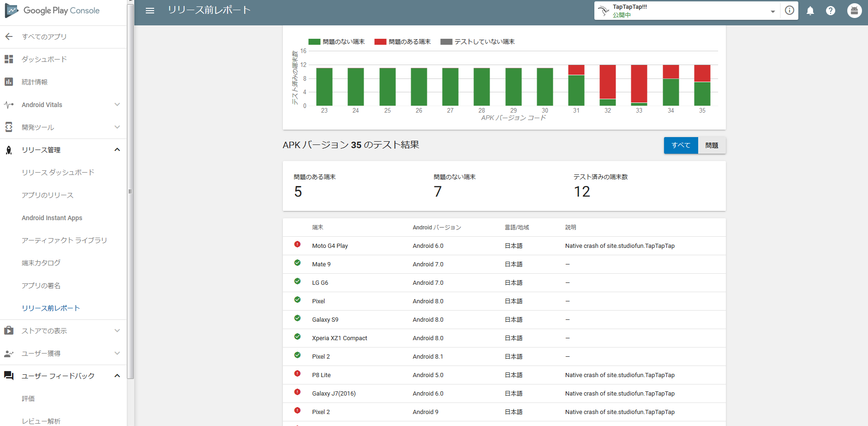Click the 言語/地域 column header
Viewport: 868px width, 426px height.
(517, 228)
